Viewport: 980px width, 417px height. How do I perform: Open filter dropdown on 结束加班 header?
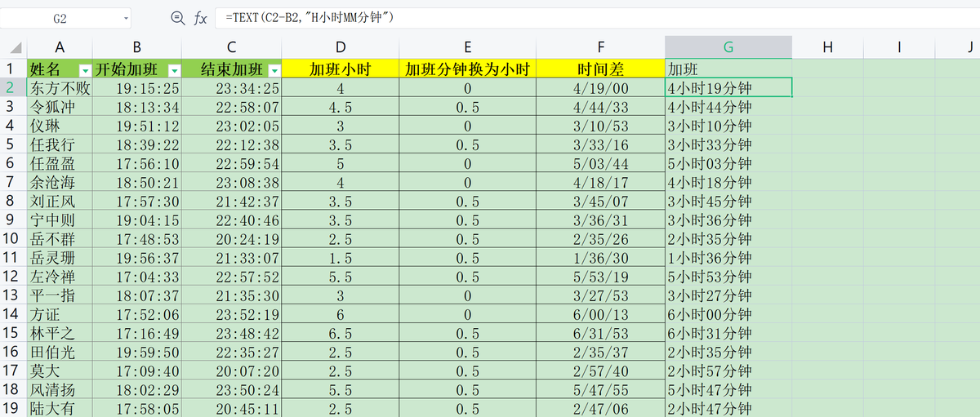tap(274, 70)
